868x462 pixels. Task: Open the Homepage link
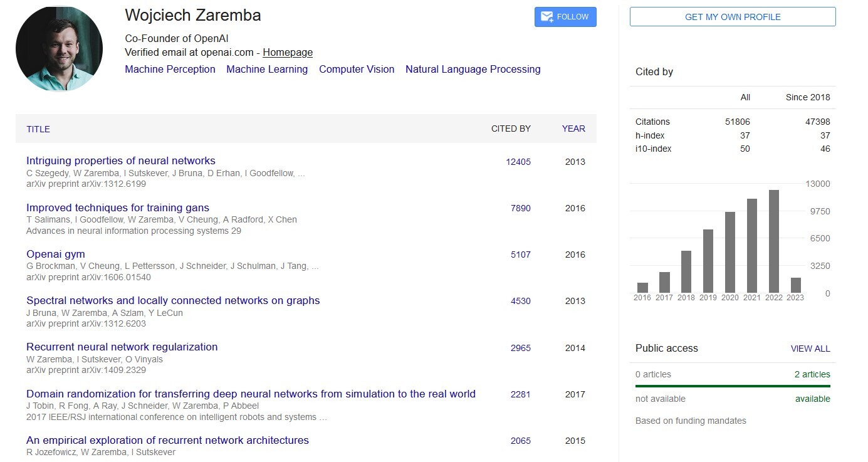coord(288,53)
